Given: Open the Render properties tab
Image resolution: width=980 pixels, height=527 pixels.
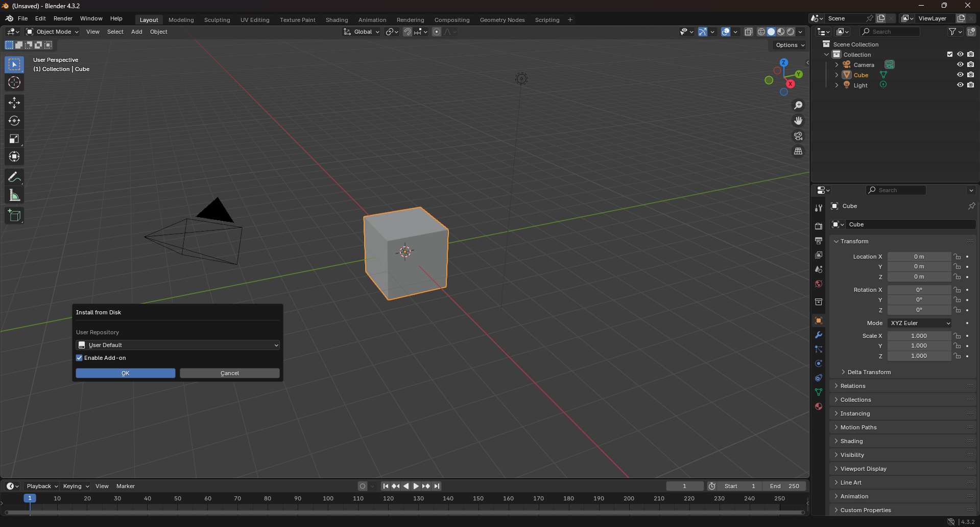Looking at the screenshot, I should [x=819, y=226].
